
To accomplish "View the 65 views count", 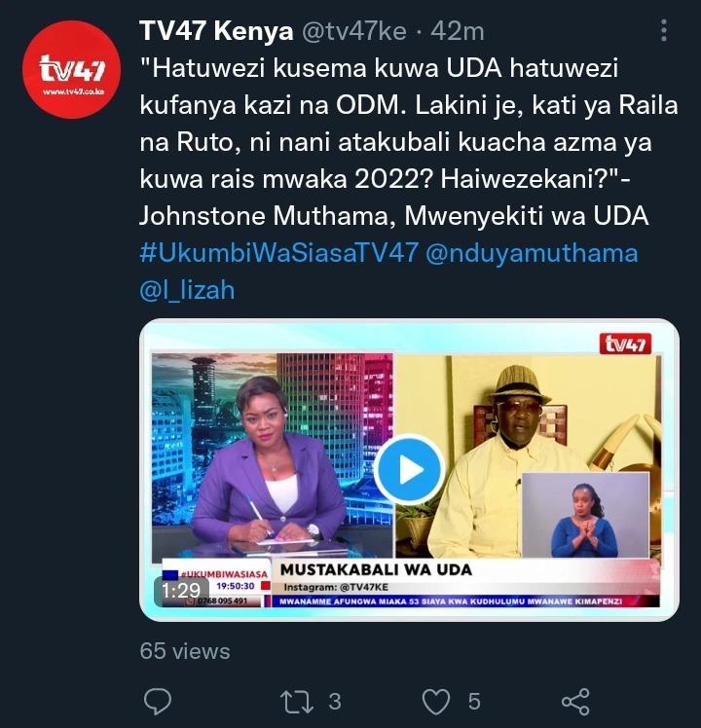I will coord(185,651).
